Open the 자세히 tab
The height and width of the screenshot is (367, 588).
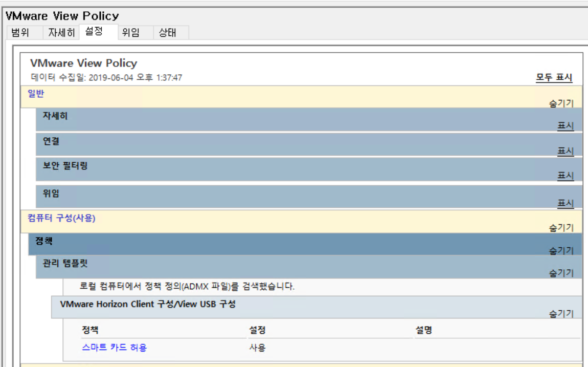pos(61,33)
